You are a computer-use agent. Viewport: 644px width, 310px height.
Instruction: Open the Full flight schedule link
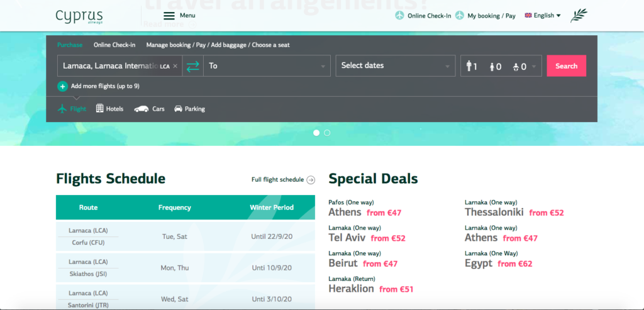277,180
